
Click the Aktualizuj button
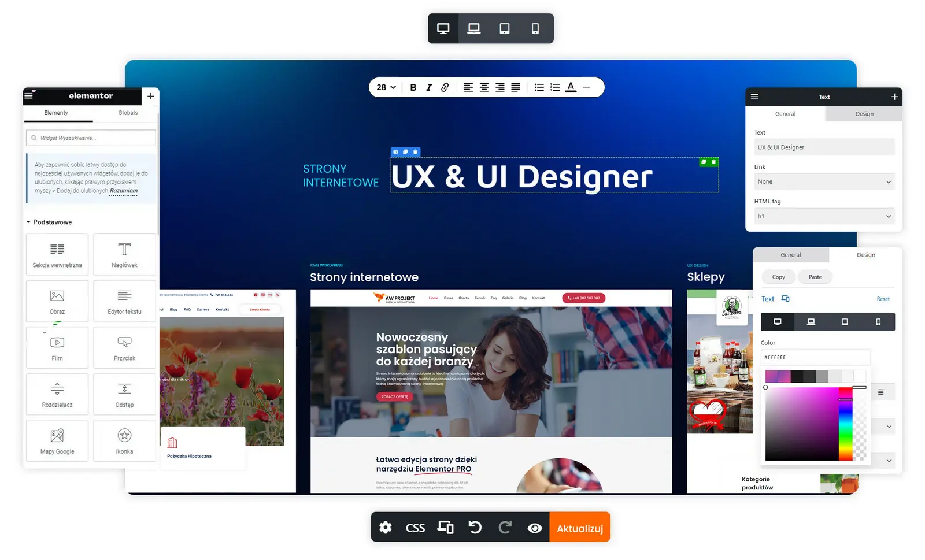580,528
